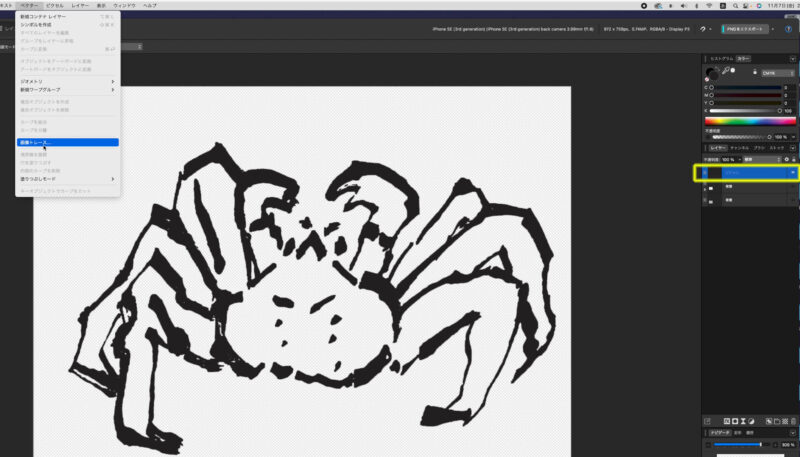Image resolution: width=800 pixels, height=457 pixels.
Task: Select the highlighted blue top layer
Action: [748, 173]
